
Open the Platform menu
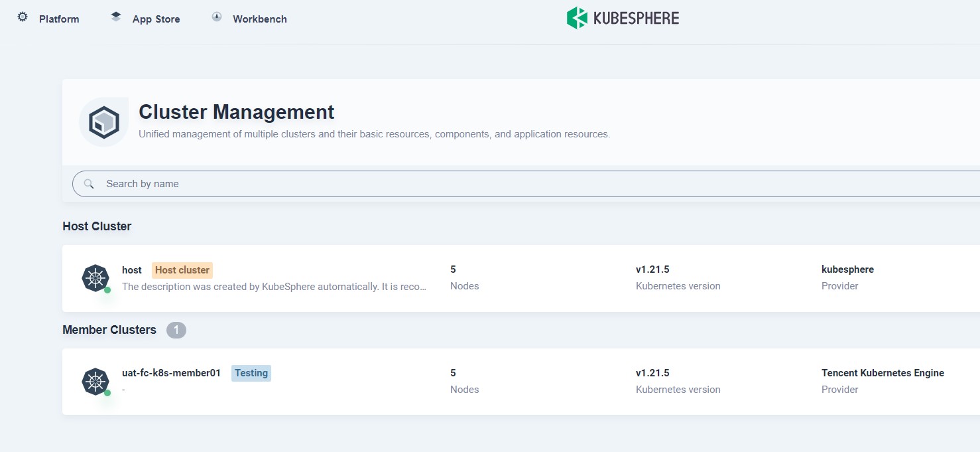(x=58, y=19)
